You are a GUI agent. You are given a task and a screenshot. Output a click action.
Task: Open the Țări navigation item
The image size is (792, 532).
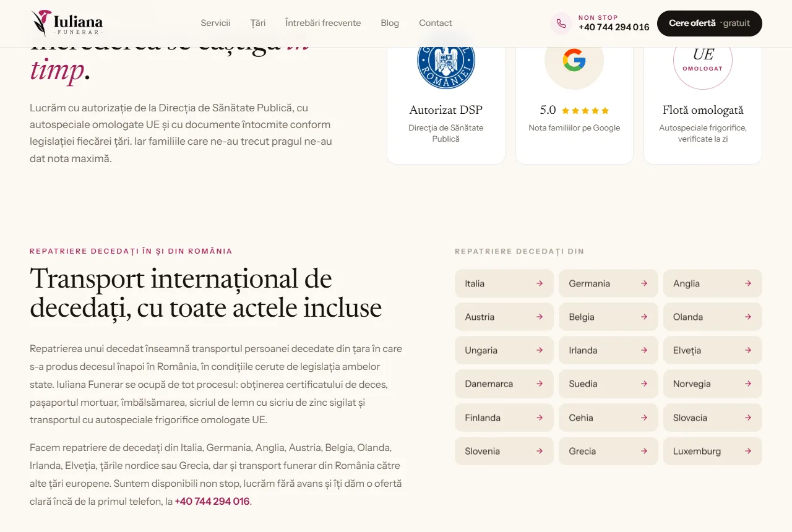coord(258,23)
